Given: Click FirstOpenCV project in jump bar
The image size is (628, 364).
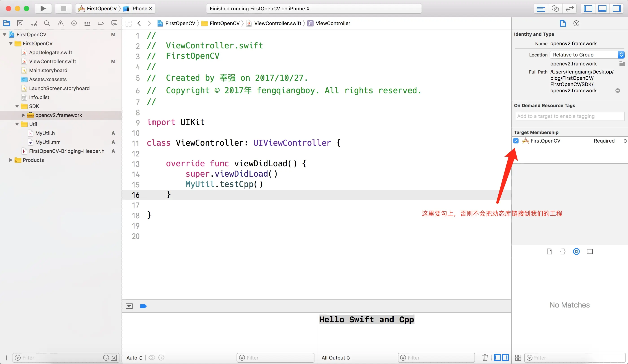Looking at the screenshot, I should 177,23.
